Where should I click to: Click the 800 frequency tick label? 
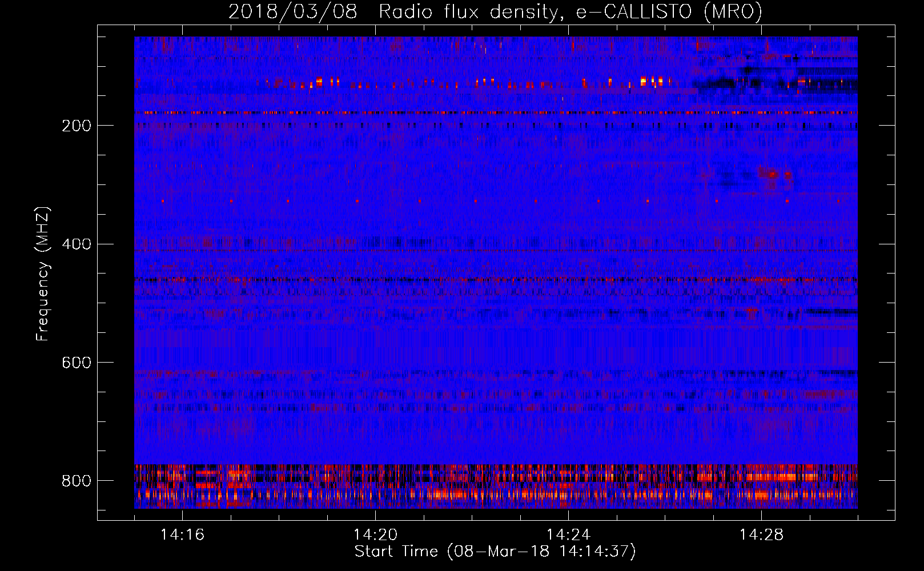77,481
